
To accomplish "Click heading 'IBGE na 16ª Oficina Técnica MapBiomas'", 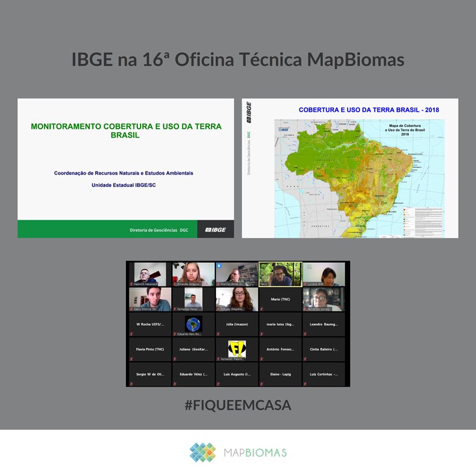I will click(238, 59).
